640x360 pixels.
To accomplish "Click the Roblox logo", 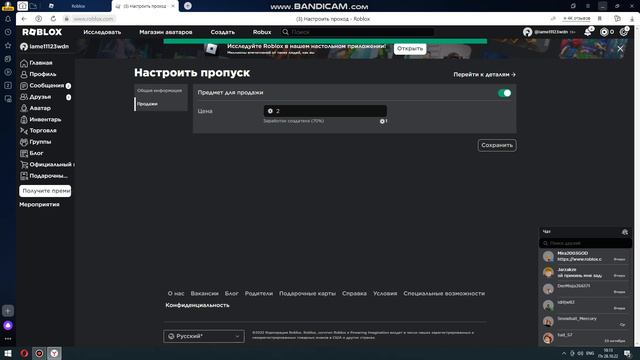I will click(42, 32).
